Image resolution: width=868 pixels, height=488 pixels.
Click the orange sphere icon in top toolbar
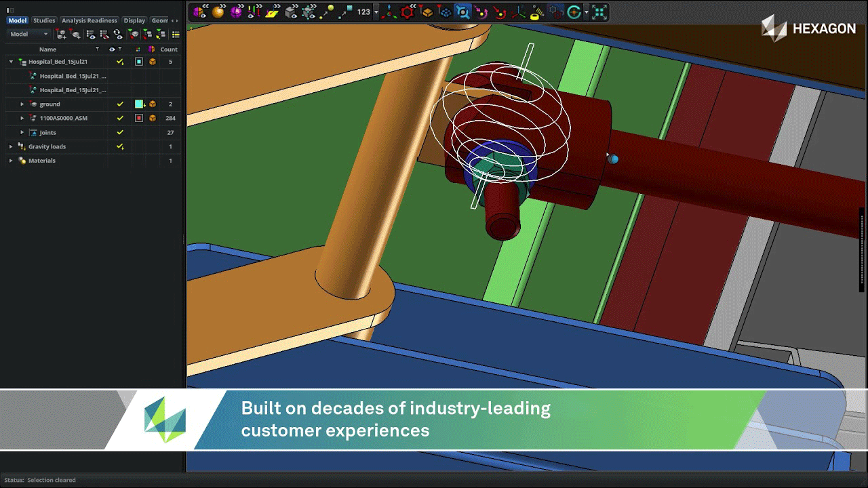[218, 12]
